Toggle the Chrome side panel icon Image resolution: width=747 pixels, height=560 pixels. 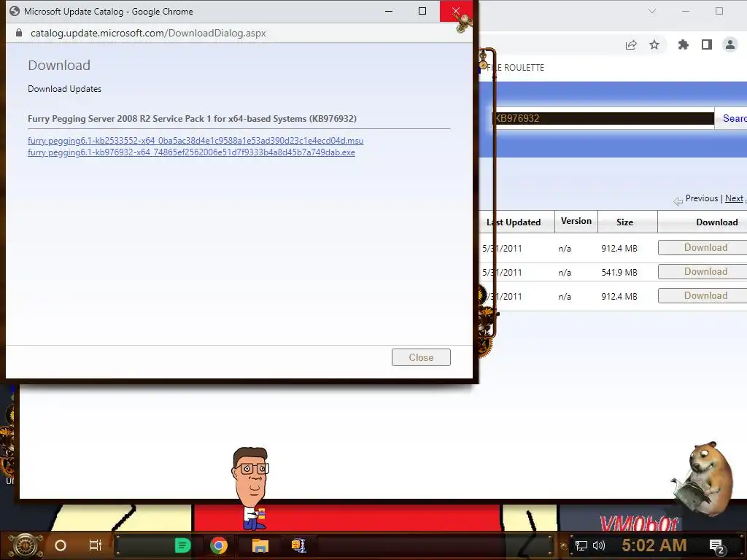click(x=706, y=44)
